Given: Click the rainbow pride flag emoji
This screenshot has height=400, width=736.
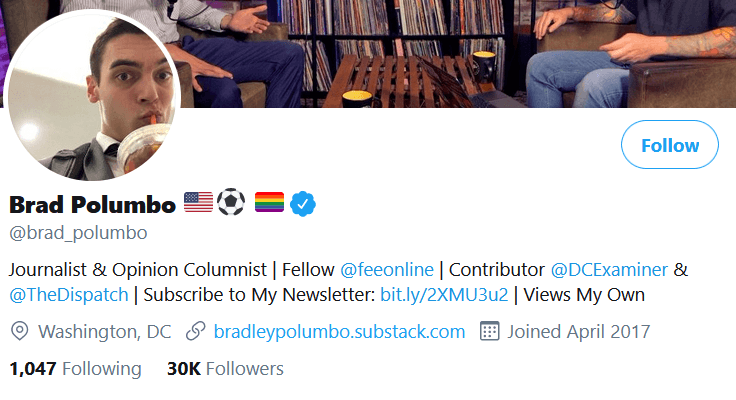Looking at the screenshot, I should point(269,204).
